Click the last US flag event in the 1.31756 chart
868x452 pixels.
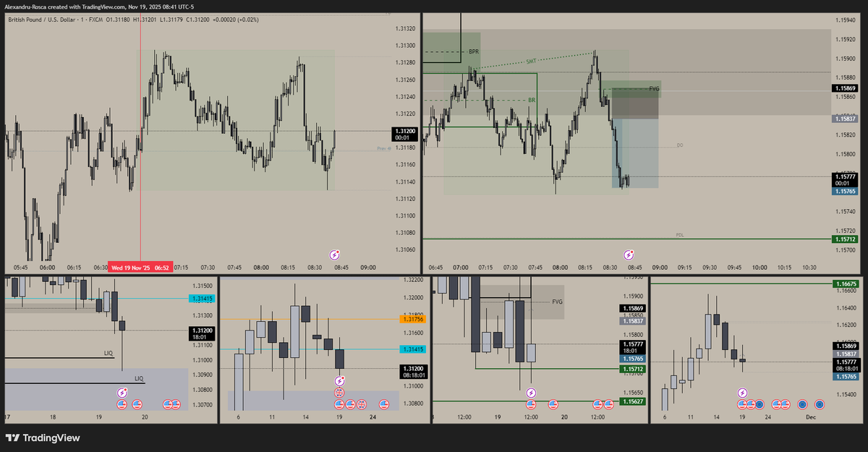pos(383,404)
